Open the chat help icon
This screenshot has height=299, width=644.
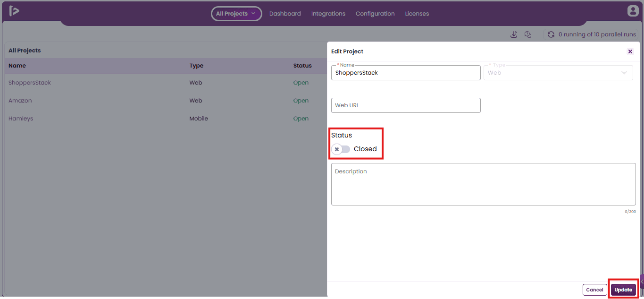528,34
